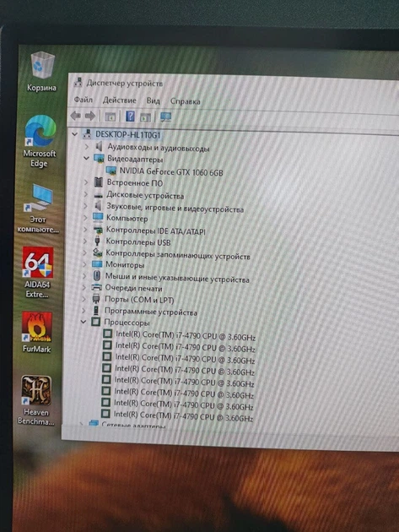Viewport: 399px width, 532px height.
Task: Click the mouse device icon
Action: [97, 275]
